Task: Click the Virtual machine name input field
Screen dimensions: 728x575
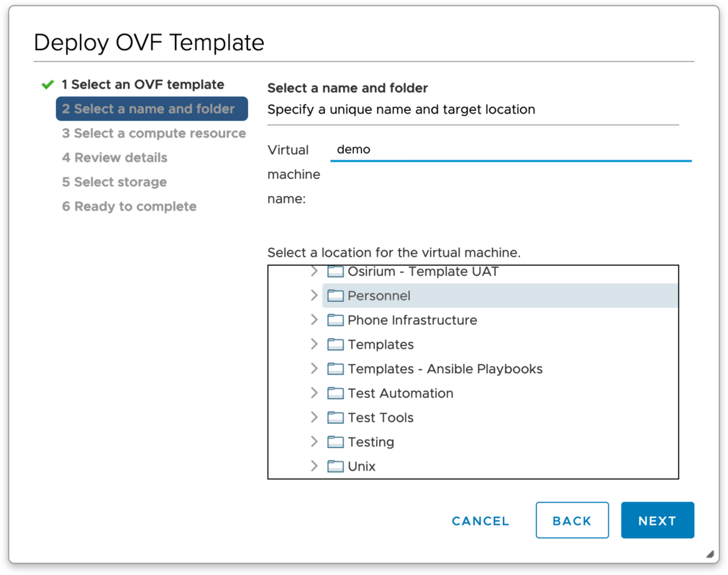Action: (511, 150)
